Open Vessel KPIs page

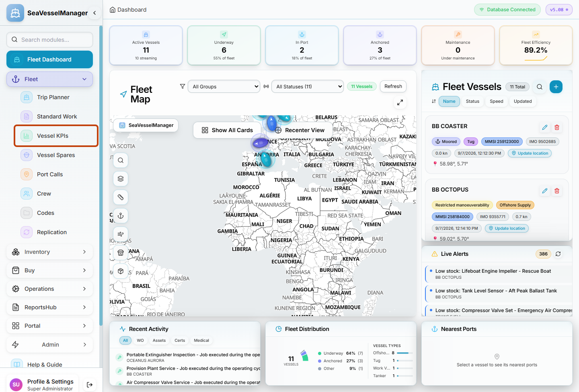coord(56,136)
